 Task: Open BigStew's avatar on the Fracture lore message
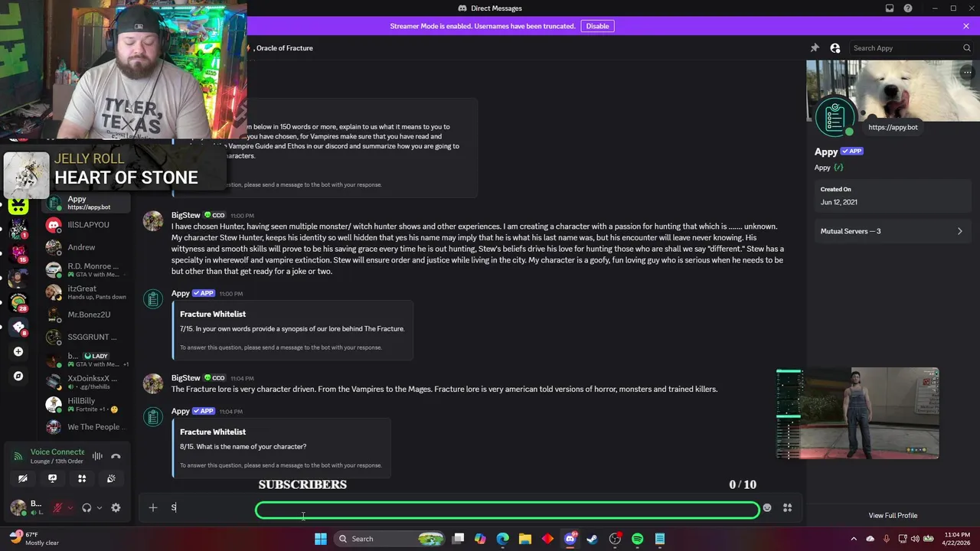click(153, 384)
